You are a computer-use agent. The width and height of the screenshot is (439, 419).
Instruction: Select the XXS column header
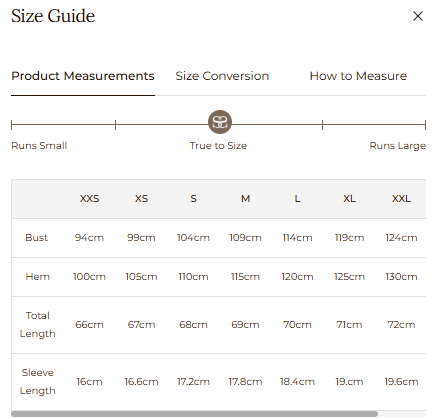[89, 199]
